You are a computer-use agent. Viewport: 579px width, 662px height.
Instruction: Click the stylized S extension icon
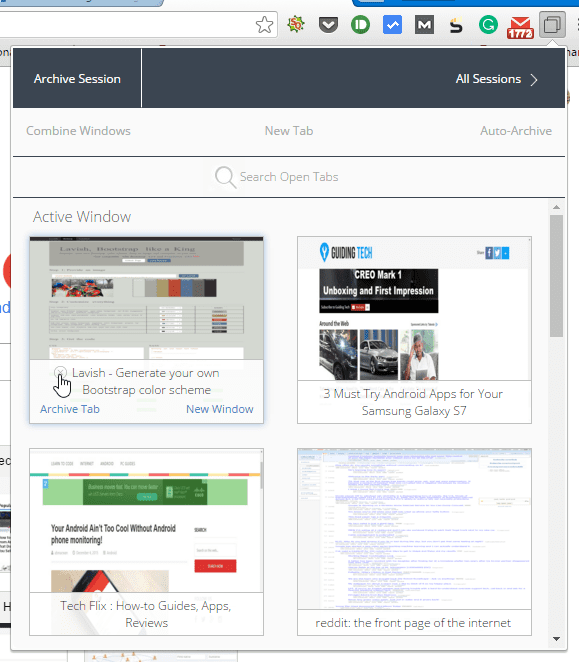pos(456,26)
